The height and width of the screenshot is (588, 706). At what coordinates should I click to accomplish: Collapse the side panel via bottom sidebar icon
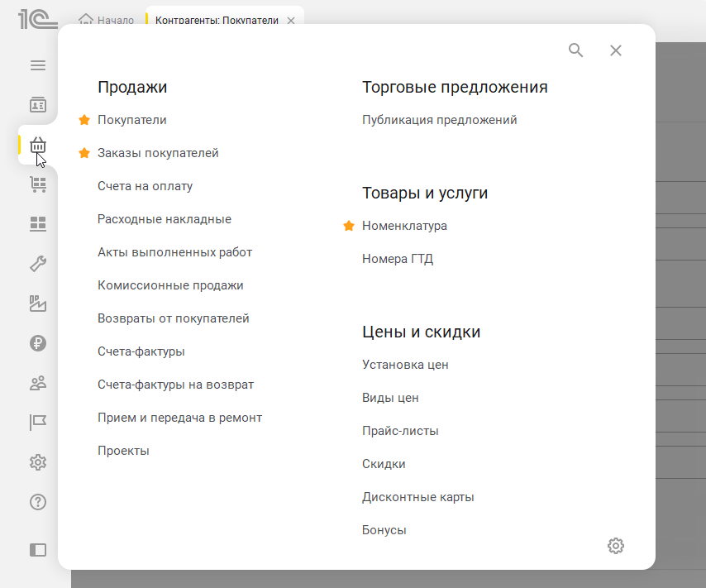tap(37, 550)
